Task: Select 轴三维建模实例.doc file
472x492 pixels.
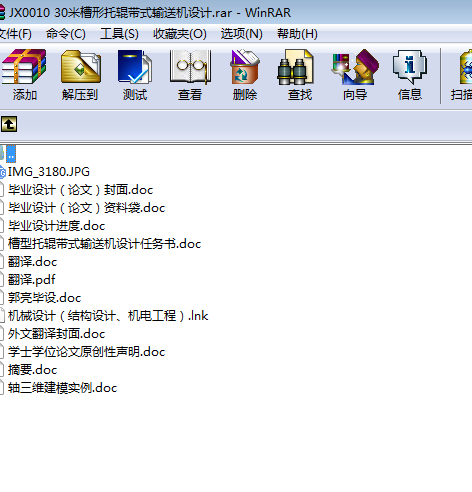Action: [x=63, y=388]
